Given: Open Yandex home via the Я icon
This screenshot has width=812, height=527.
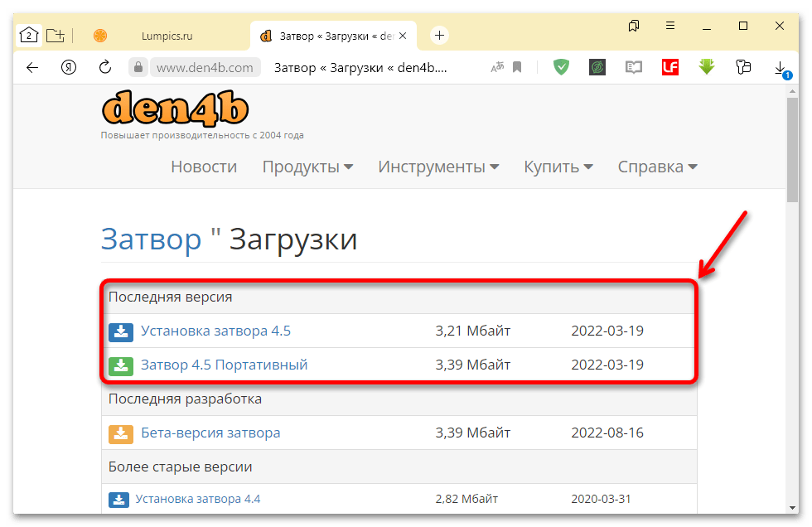Looking at the screenshot, I should pos(68,67).
